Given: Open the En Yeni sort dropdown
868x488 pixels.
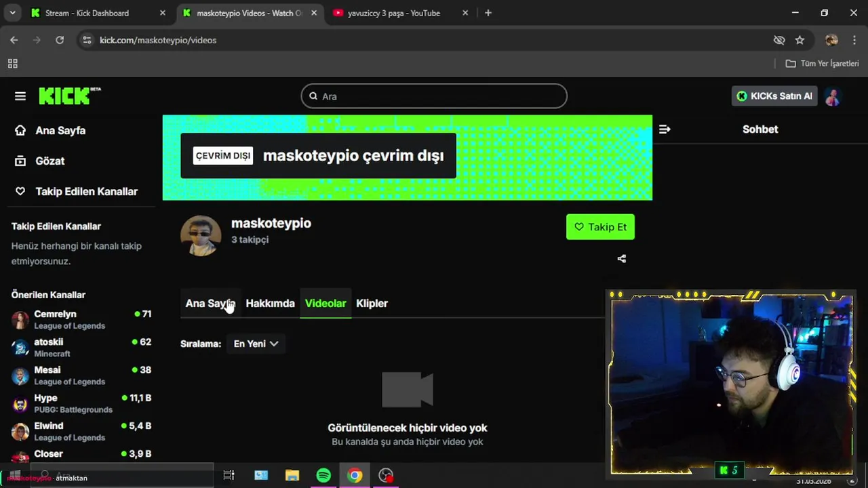Looking at the screenshot, I should pos(256,344).
